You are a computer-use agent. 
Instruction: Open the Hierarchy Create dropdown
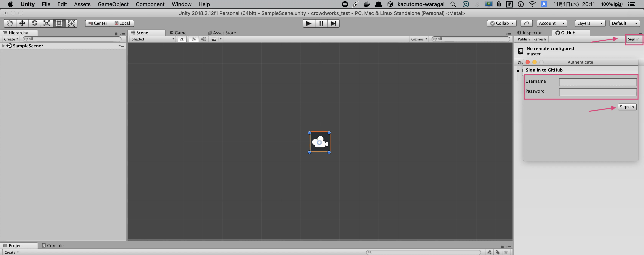[11, 39]
